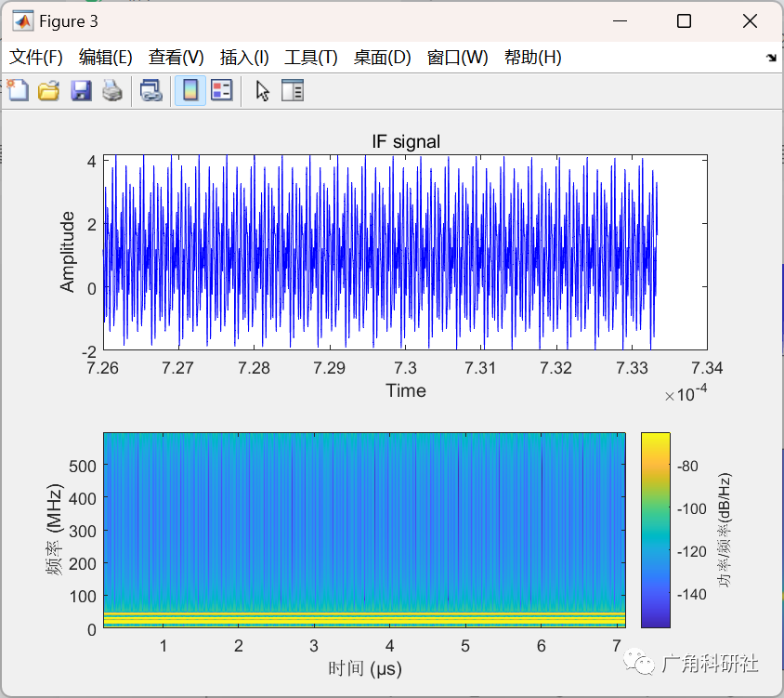Click the spectrogram colorbar
784x698 pixels.
click(656, 530)
